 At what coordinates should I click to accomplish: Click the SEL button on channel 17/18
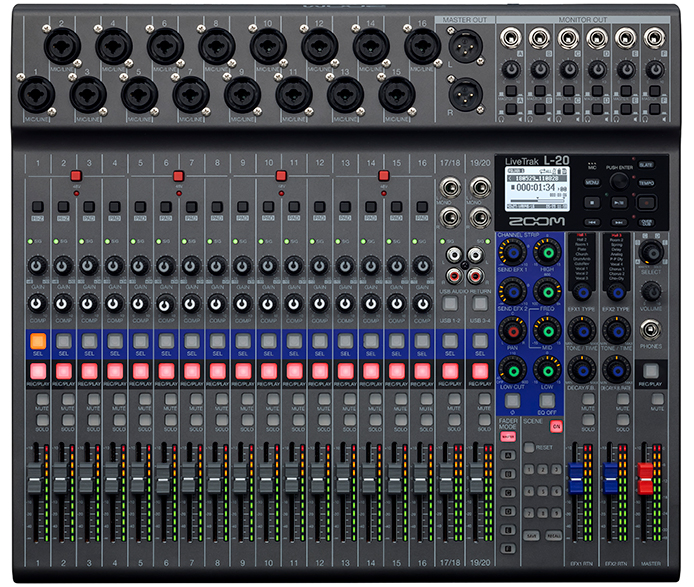click(450, 341)
